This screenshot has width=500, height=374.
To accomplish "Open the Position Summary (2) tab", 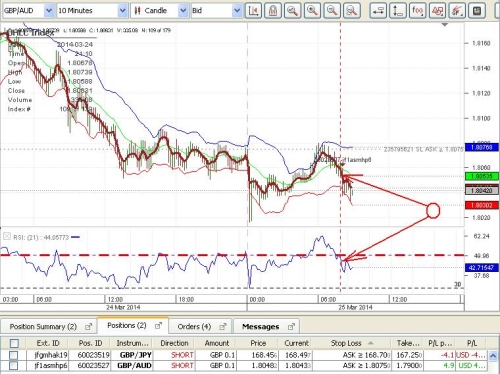I will point(49,327).
